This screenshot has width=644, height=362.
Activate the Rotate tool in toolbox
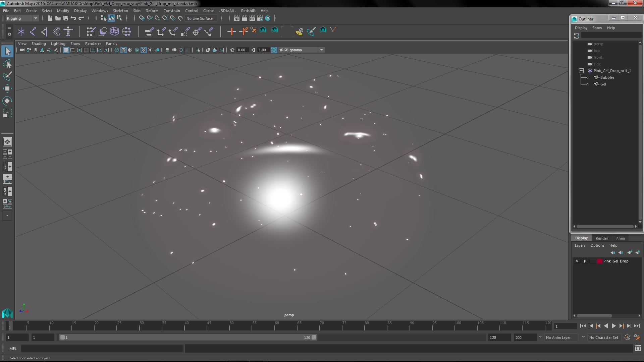7,101
